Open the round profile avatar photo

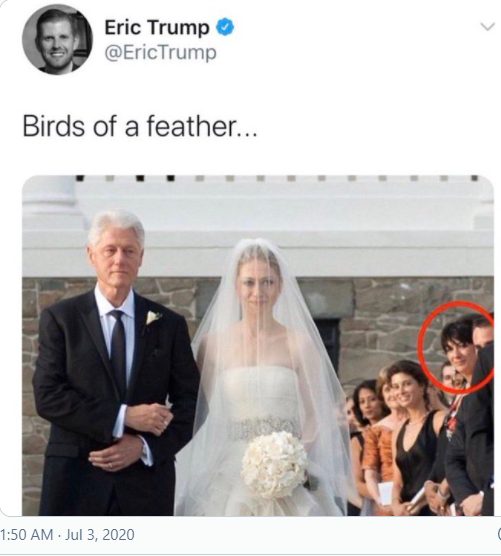57,39
